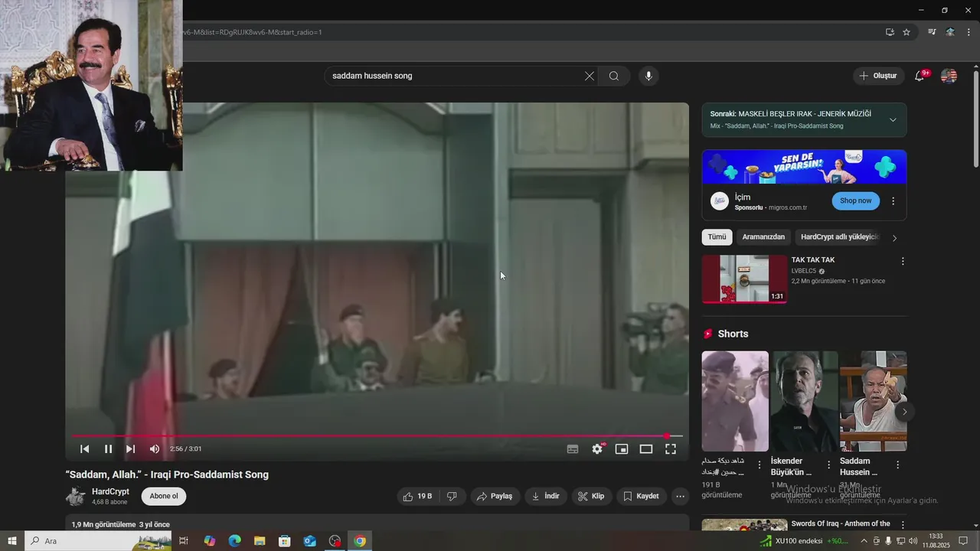Viewport: 980px width, 551px height.
Task: Dislike the video
Action: click(452, 496)
